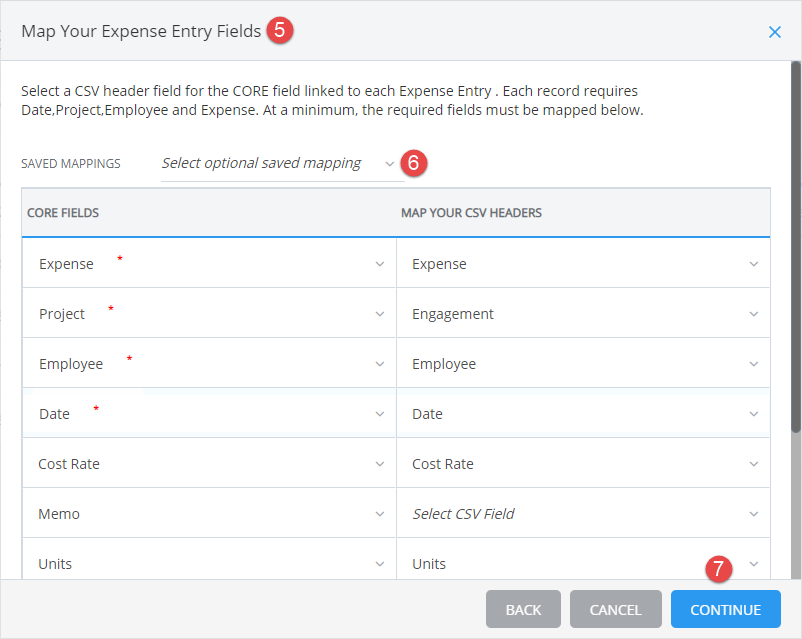Open the Memo core field dropdown
This screenshot has width=802, height=639.
[209, 514]
